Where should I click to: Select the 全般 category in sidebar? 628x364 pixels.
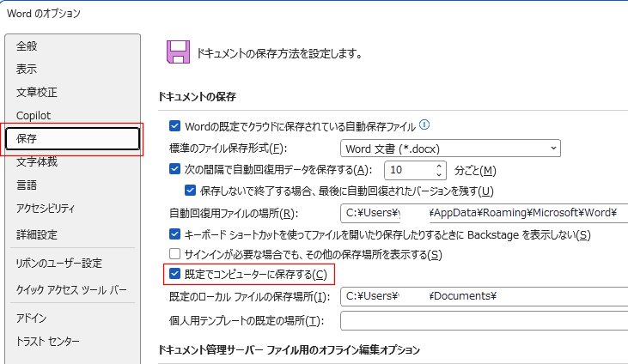27,46
